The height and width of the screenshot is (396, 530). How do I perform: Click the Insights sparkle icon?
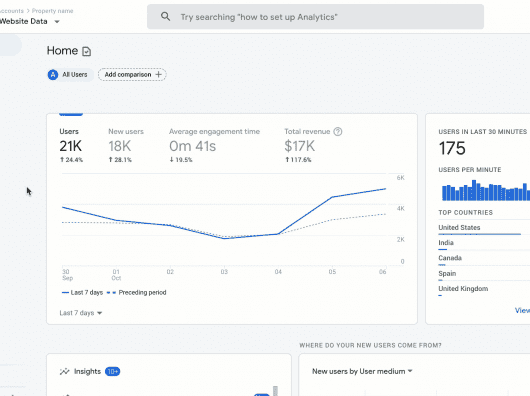pos(64,371)
